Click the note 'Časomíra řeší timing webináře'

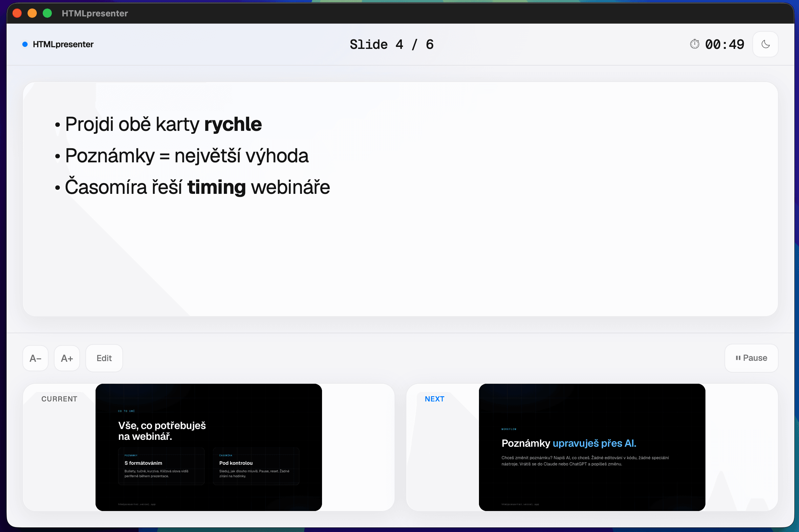(197, 187)
